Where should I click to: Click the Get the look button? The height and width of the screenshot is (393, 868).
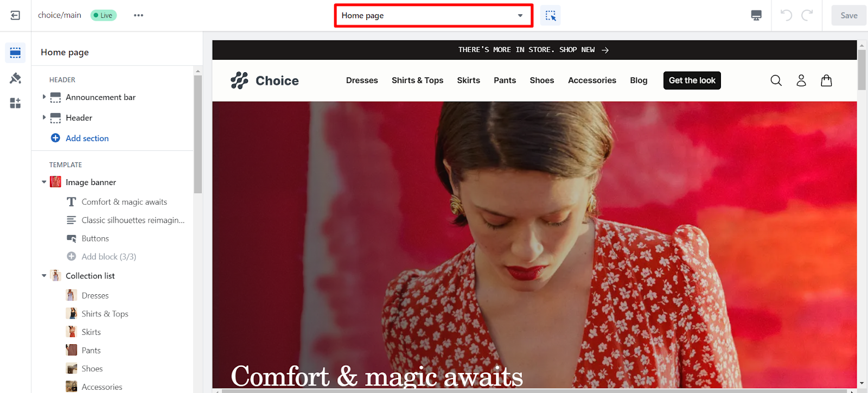pyautogui.click(x=692, y=80)
